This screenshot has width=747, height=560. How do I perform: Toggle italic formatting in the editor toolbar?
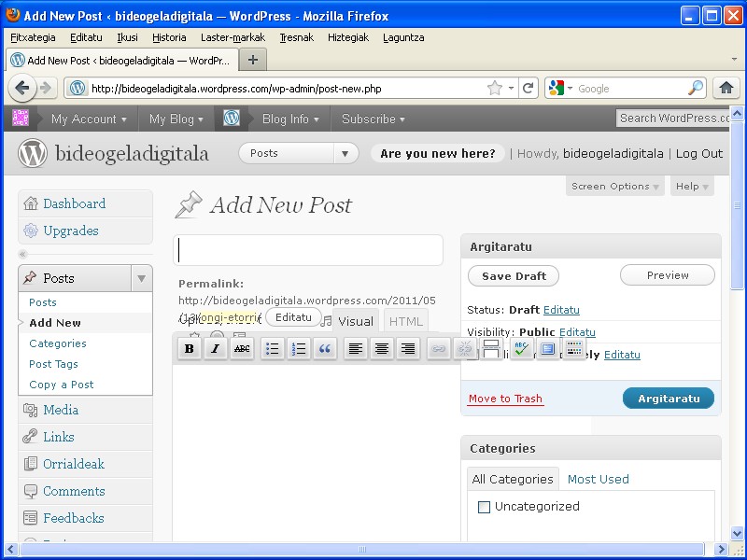[216, 348]
